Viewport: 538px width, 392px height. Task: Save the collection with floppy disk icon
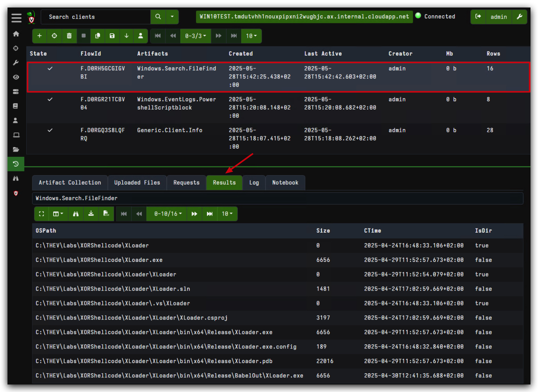coord(112,36)
